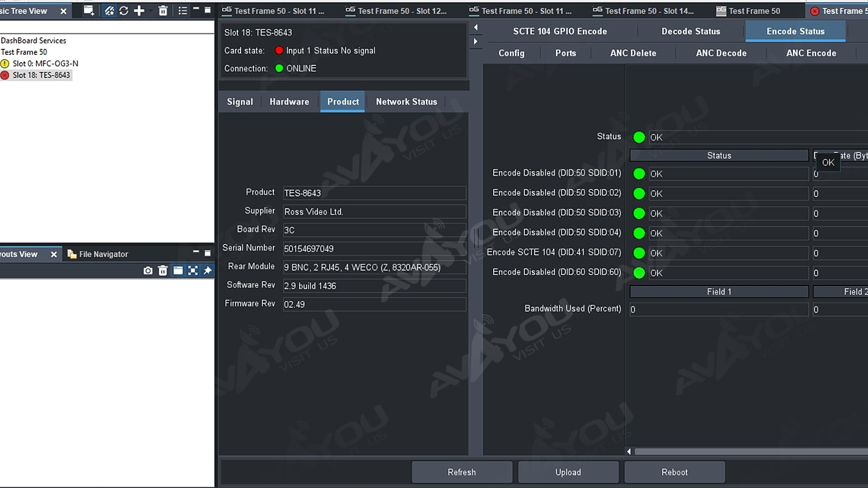Click status field for Encode SCTE 104 (DID:41 SDID:07)
The height and width of the screenshot is (488, 868).
(728, 253)
